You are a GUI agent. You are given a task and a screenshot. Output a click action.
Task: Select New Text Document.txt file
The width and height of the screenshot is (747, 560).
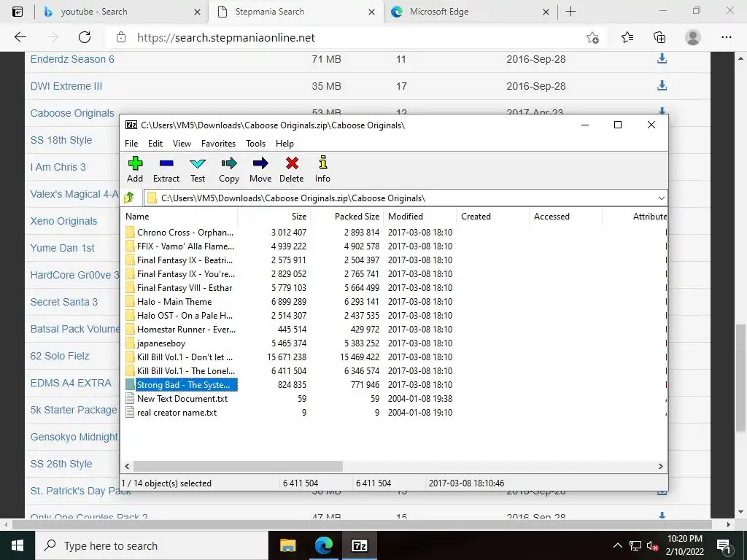(182, 399)
